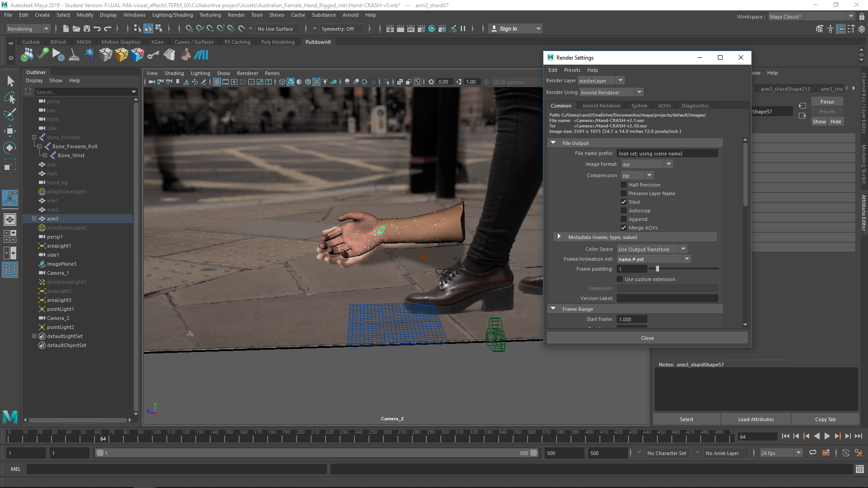Viewport: 868px width, 488px height.
Task: Click the Lasso select tool
Action: click(x=10, y=98)
